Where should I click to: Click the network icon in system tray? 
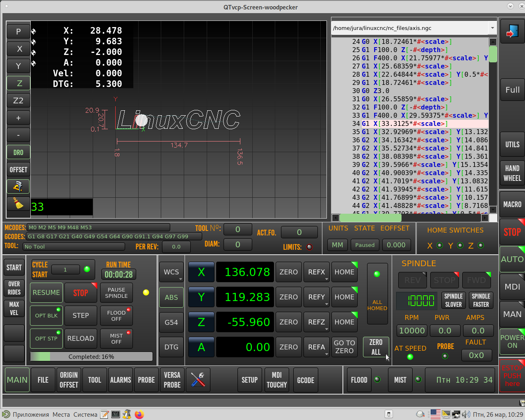click(x=456, y=414)
